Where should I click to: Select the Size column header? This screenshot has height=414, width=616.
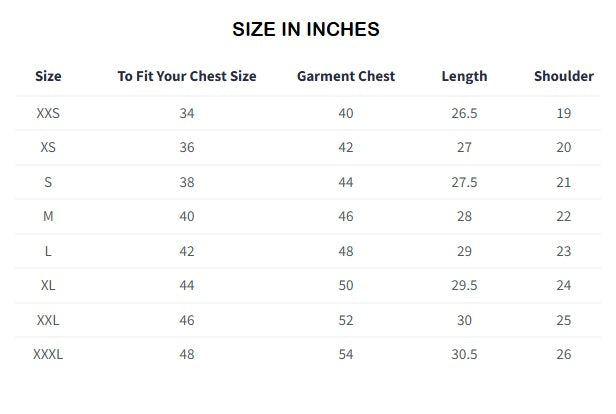48,76
